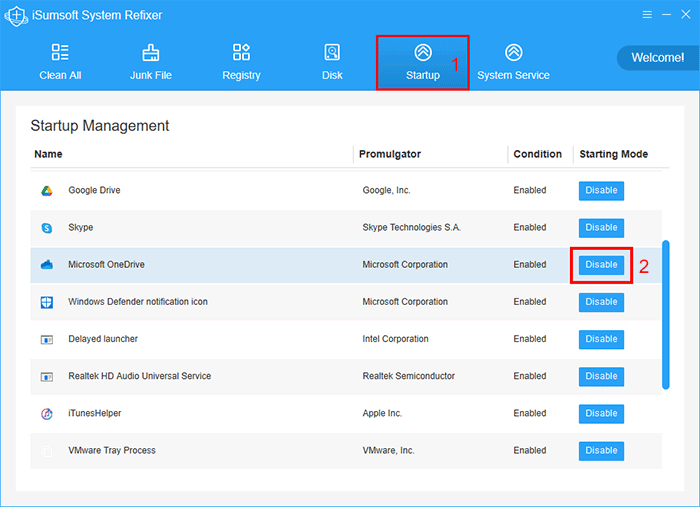Click the Windows Defender shield icon
The height and width of the screenshot is (507, 700).
coord(47,302)
